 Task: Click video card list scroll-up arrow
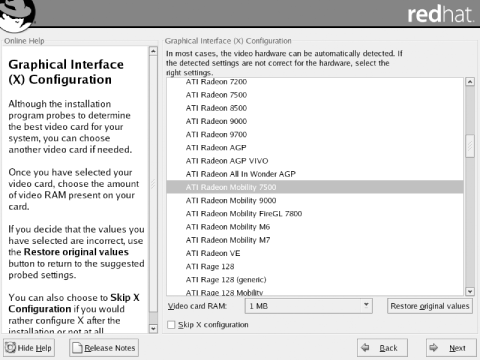click(x=470, y=82)
